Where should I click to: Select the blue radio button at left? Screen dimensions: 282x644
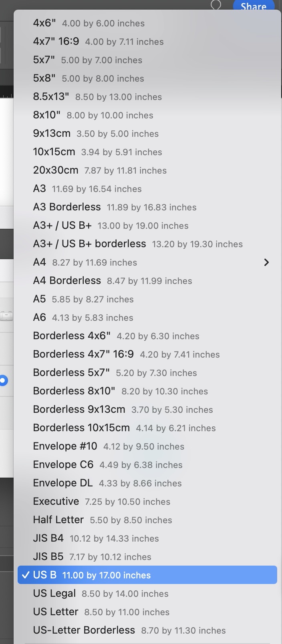(x=3, y=380)
